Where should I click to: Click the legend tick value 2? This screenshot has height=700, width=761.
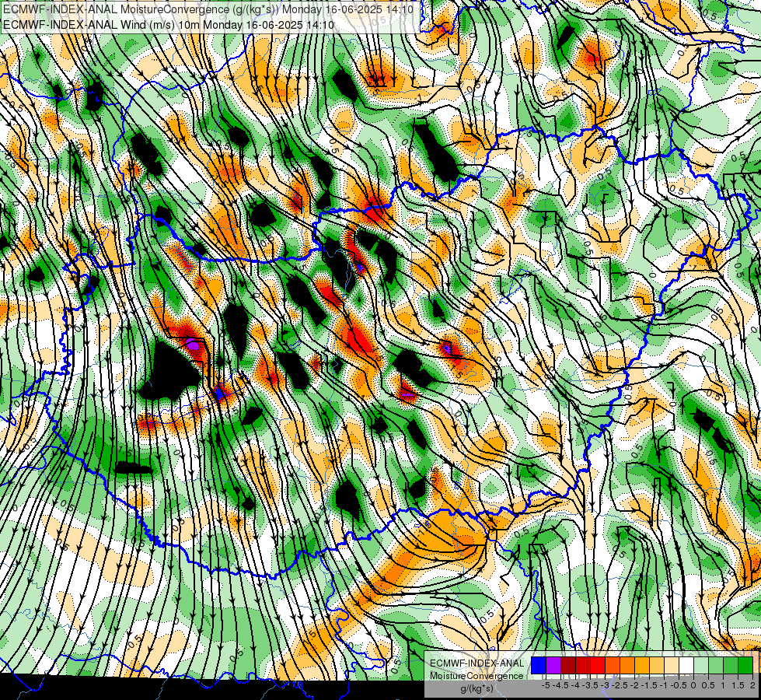[752, 685]
